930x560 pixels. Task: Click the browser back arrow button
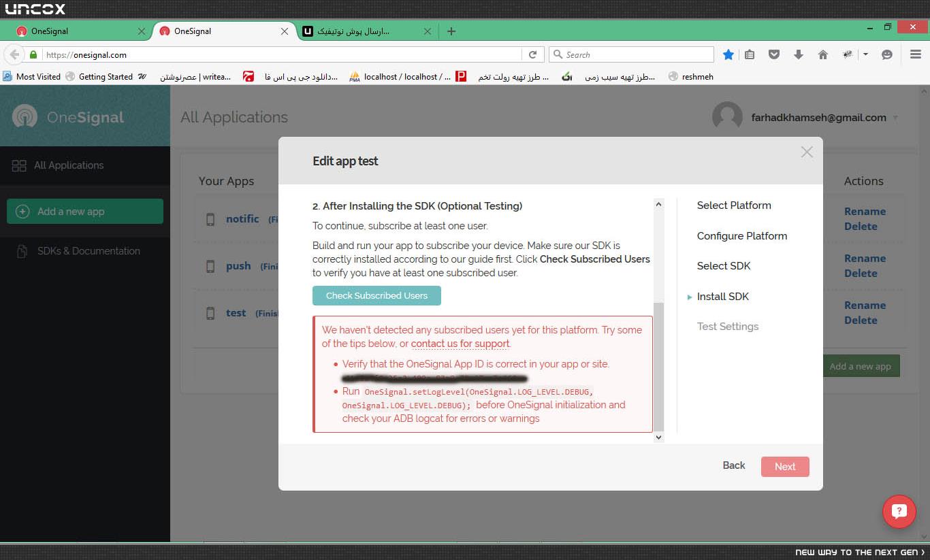14,54
